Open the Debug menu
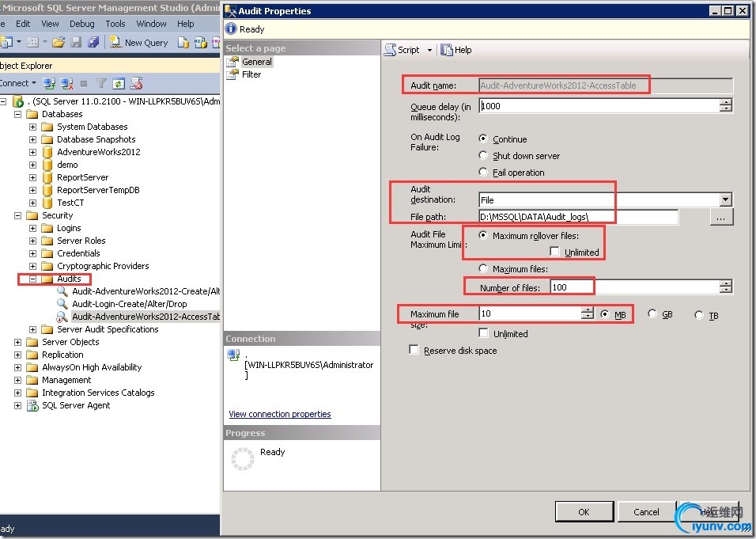 pyautogui.click(x=82, y=24)
